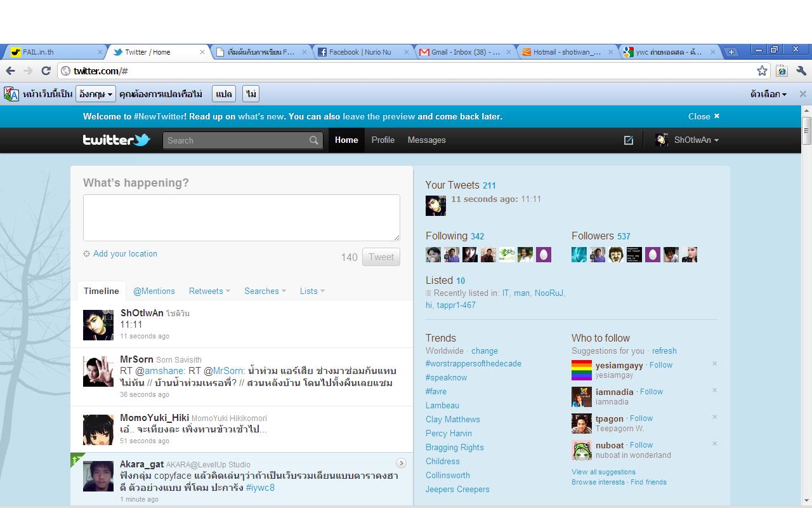Follow yesiamgayy
Image resolution: width=812 pixels, height=508 pixels.
pyautogui.click(x=661, y=365)
